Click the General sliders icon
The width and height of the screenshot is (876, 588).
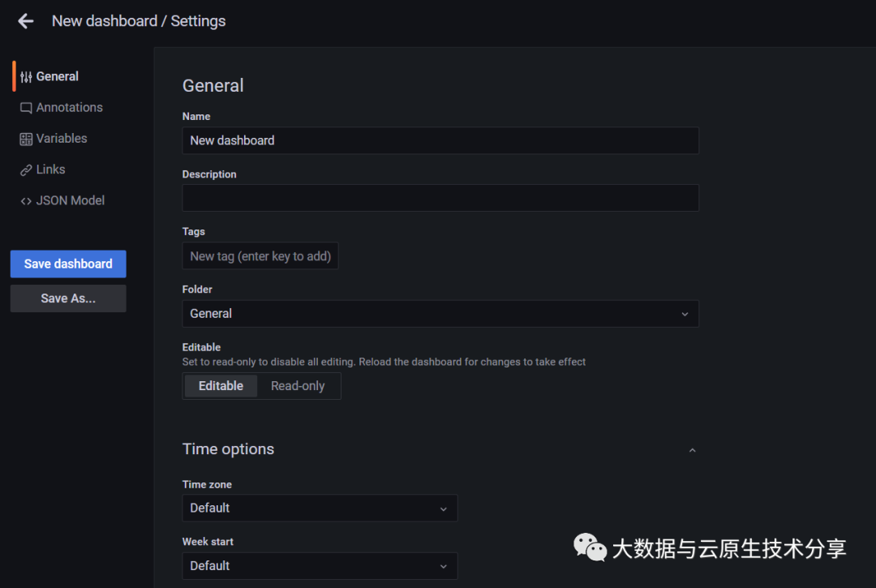click(26, 77)
